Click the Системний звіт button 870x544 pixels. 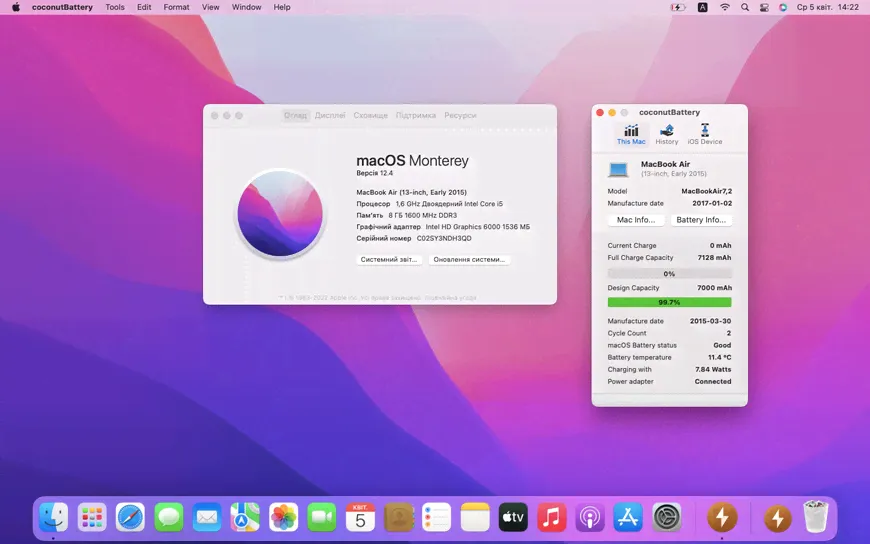pos(389,260)
